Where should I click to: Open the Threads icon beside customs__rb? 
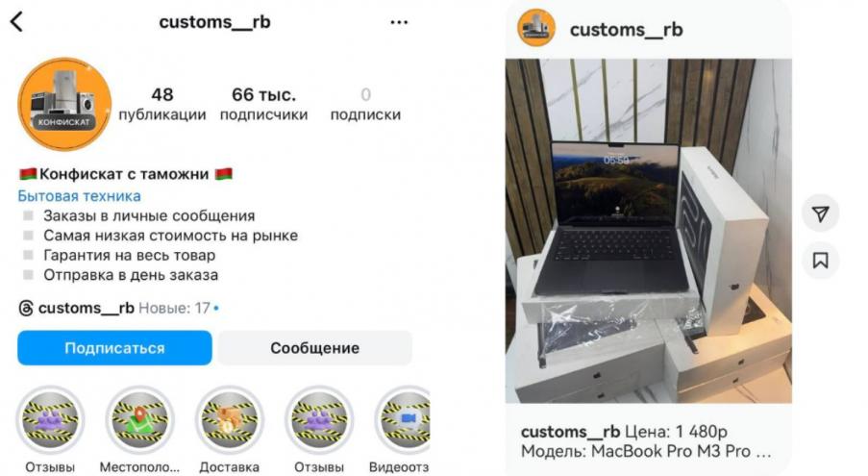coord(25,309)
